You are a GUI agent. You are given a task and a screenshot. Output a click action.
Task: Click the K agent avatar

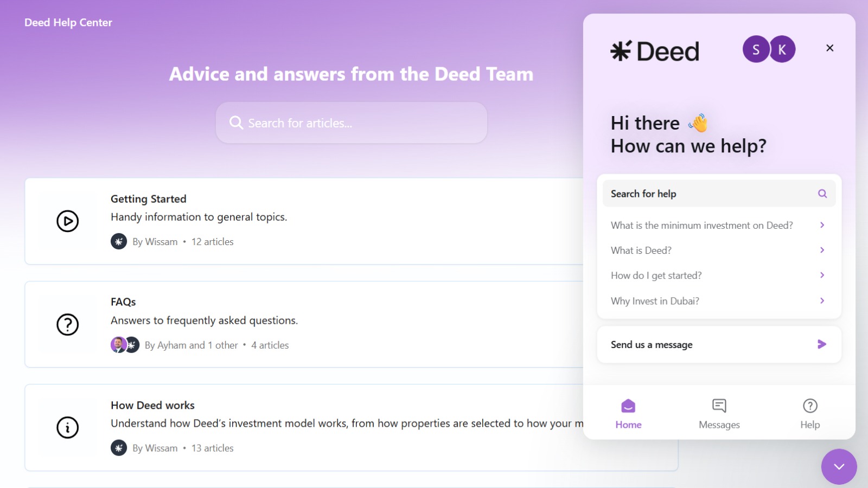(783, 49)
